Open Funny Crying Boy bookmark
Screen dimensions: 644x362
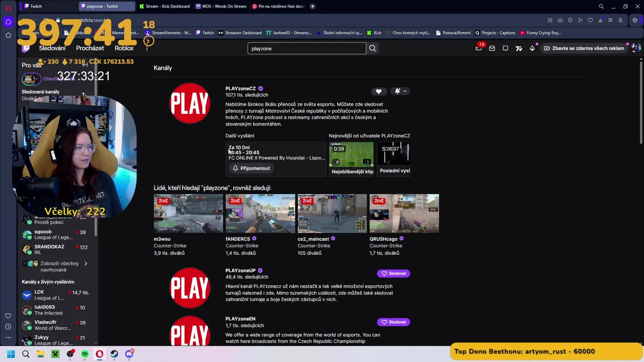coord(540,33)
